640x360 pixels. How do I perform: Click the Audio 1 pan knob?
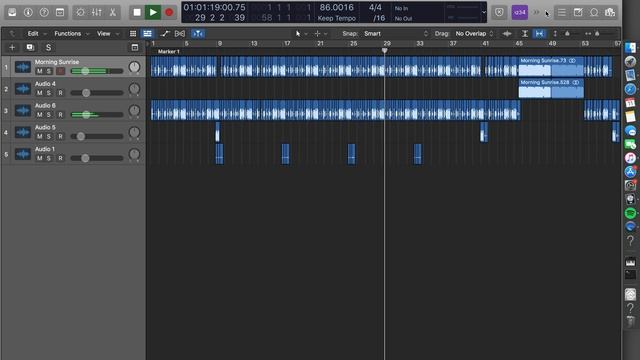(x=134, y=154)
